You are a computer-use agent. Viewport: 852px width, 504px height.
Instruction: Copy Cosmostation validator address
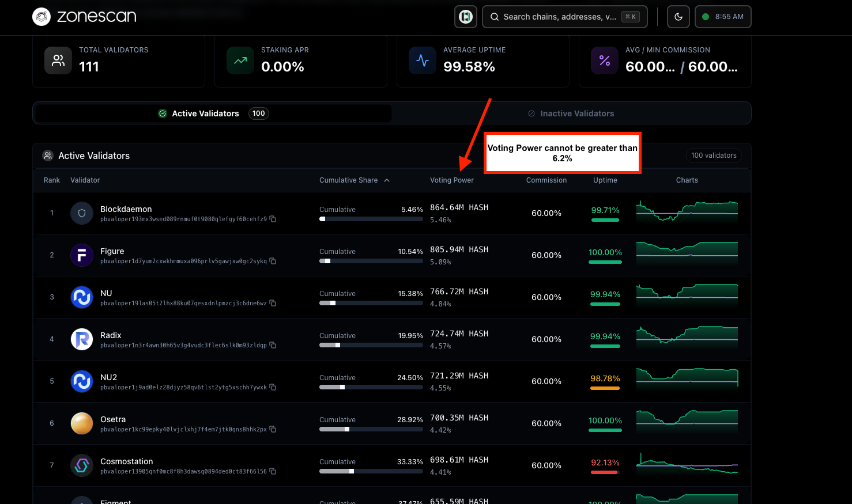(273, 472)
